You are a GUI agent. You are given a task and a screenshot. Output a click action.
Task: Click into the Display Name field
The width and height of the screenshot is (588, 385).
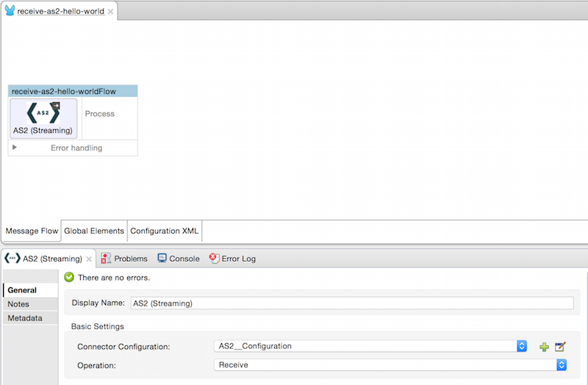click(352, 303)
